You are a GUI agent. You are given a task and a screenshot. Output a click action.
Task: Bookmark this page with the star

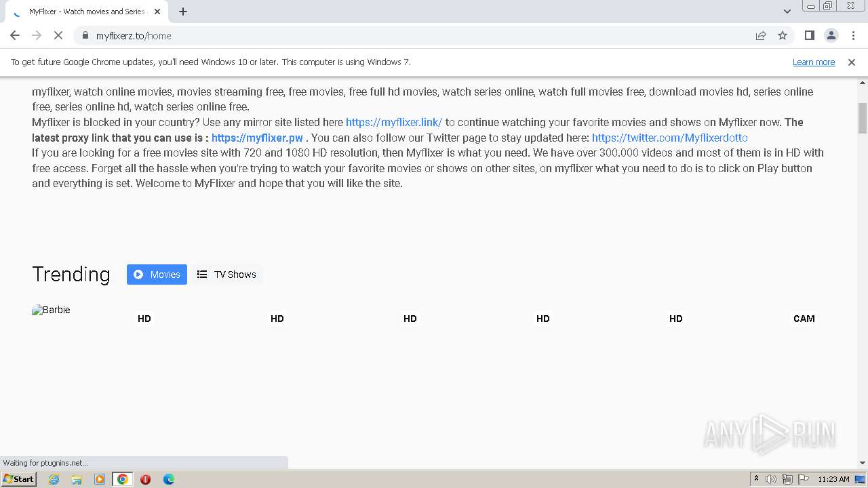[783, 35]
